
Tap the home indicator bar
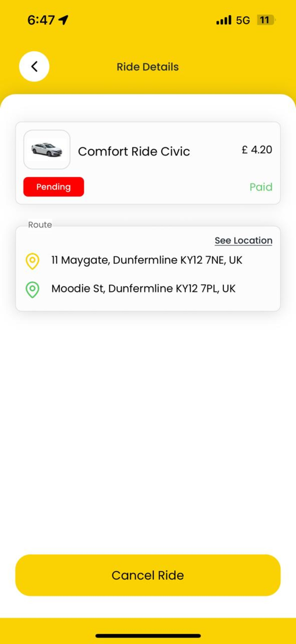coord(148,636)
